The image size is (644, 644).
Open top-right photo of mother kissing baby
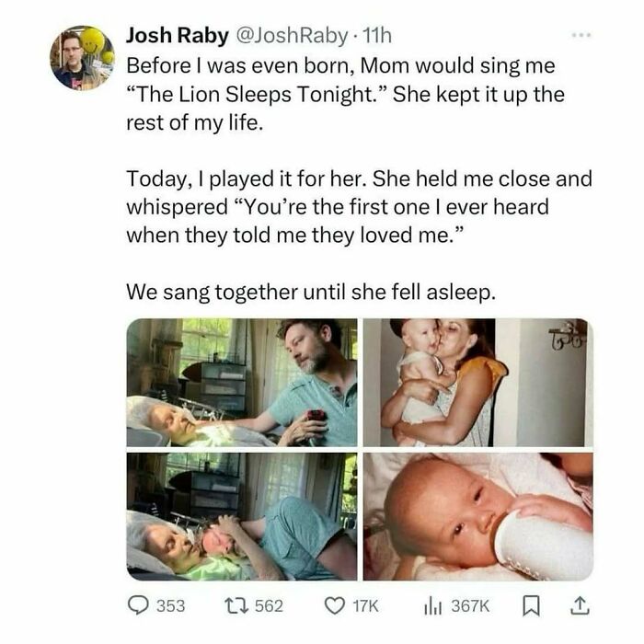tap(477, 383)
